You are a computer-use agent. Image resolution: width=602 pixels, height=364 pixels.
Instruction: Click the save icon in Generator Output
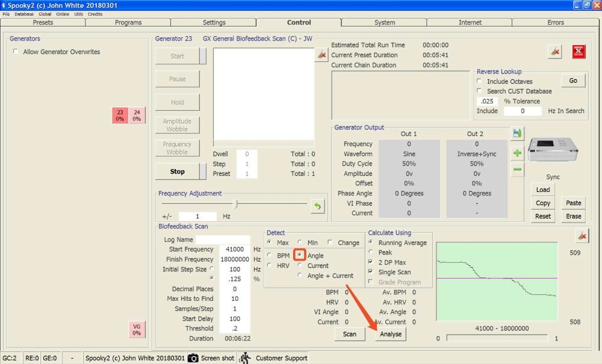point(518,133)
